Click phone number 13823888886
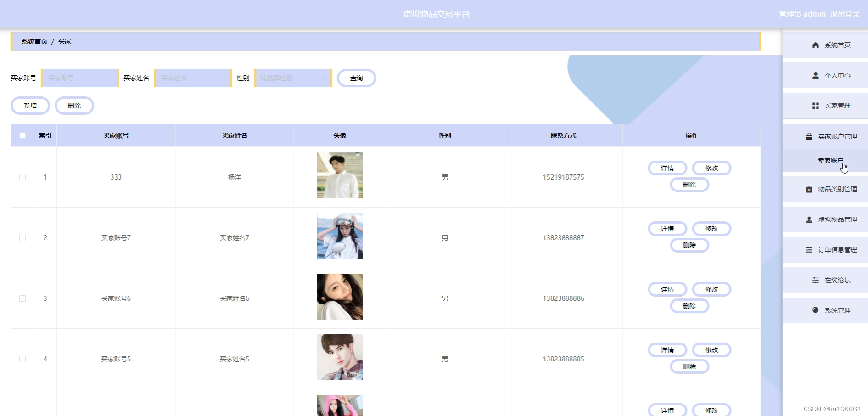Screen dimensions: 868x416 [x=564, y=298]
